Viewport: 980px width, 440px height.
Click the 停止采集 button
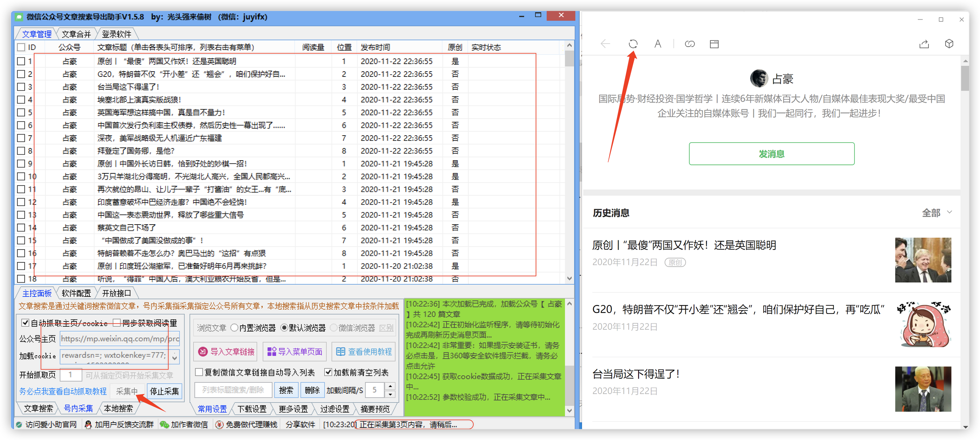(x=164, y=391)
